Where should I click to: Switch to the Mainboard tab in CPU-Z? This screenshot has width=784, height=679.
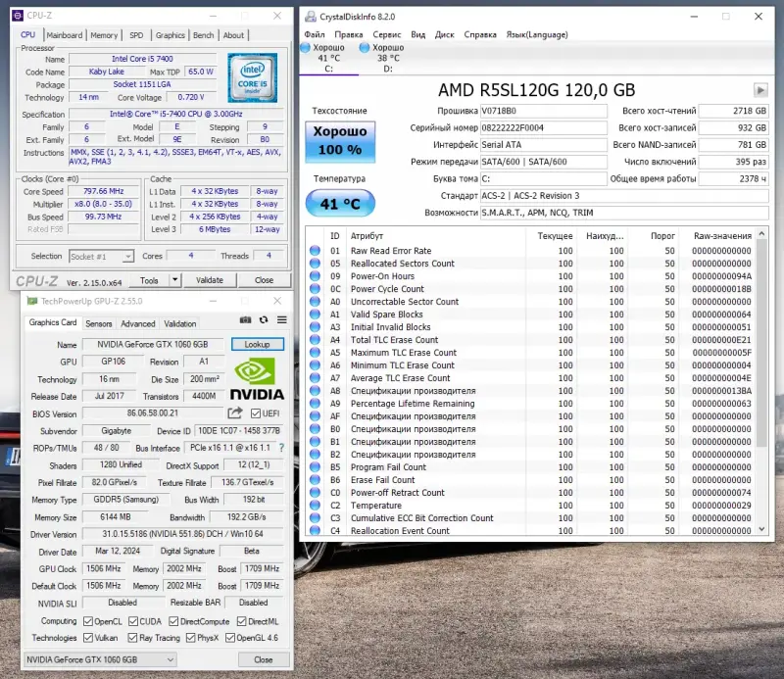tap(65, 35)
